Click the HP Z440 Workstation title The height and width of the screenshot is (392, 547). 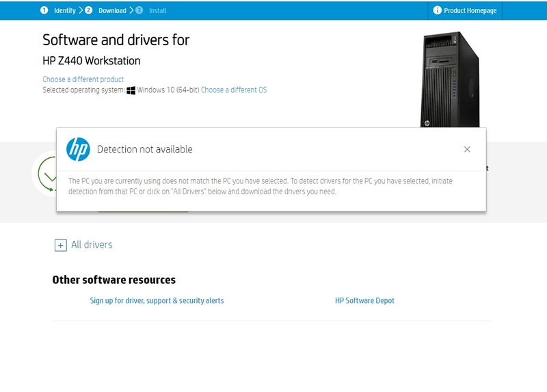pos(92,61)
